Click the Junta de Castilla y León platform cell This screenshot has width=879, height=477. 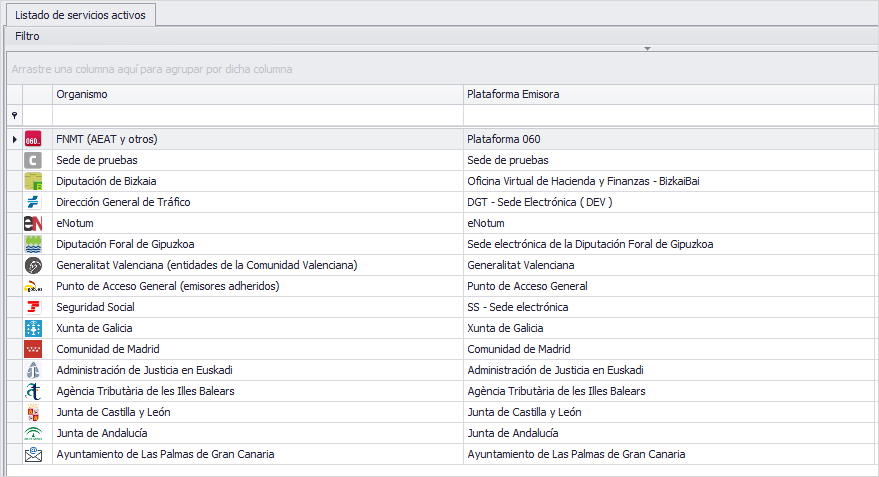pos(669,413)
